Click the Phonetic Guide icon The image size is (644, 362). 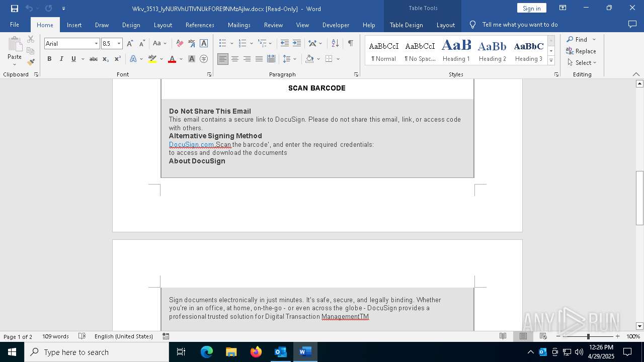point(192,43)
